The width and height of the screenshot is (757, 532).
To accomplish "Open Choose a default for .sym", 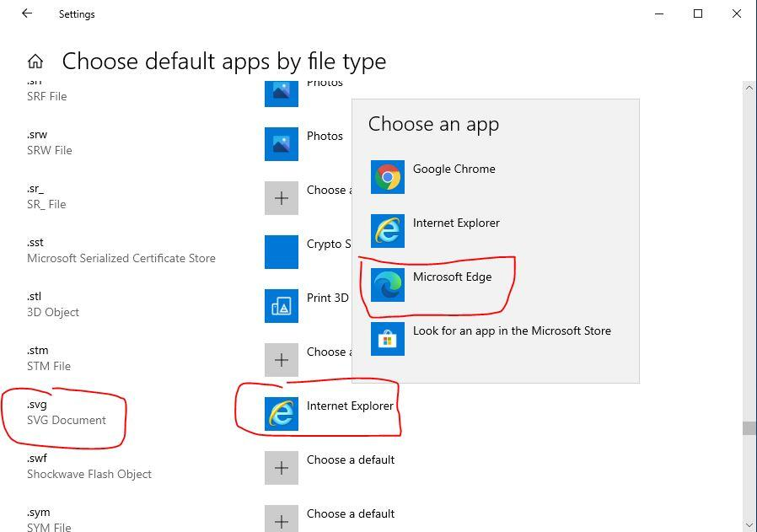I will [351, 514].
